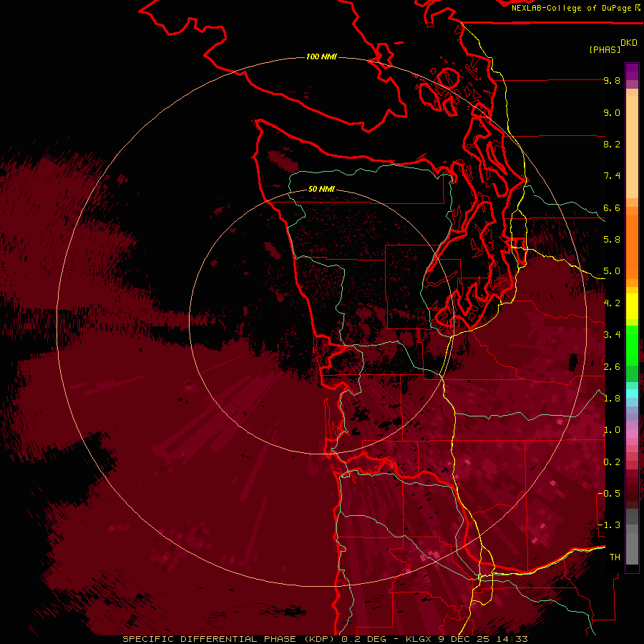Viewport: 644px width, 644px height.
Task: Click the 6.6 value on the scale
Action: point(612,208)
